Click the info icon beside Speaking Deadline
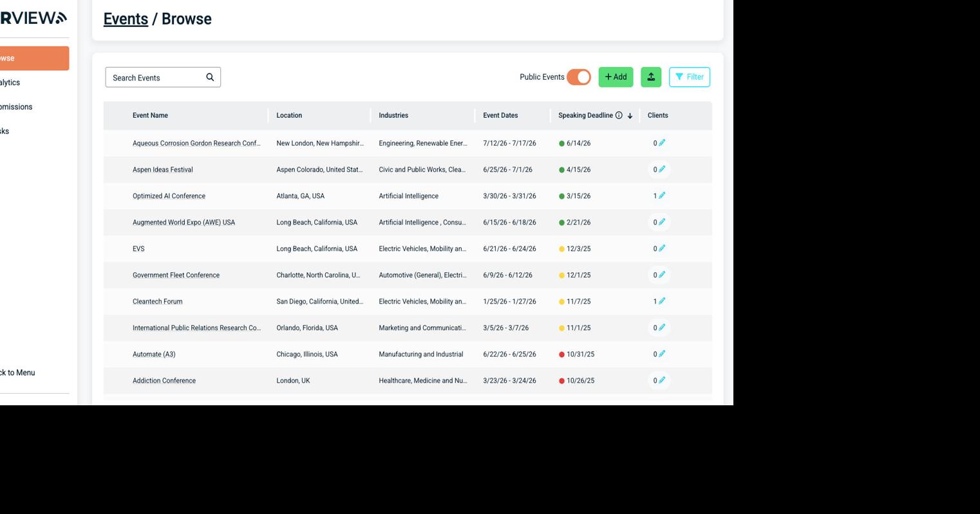This screenshot has width=980, height=514. coord(619,116)
